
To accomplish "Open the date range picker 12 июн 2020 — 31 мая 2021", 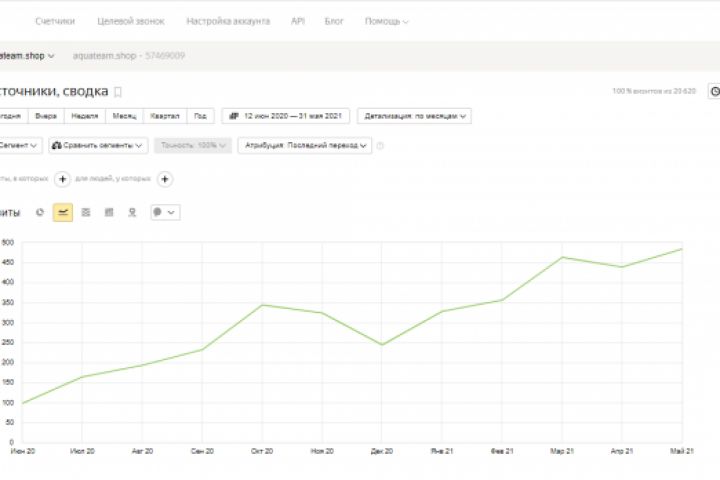I will (x=285, y=116).
